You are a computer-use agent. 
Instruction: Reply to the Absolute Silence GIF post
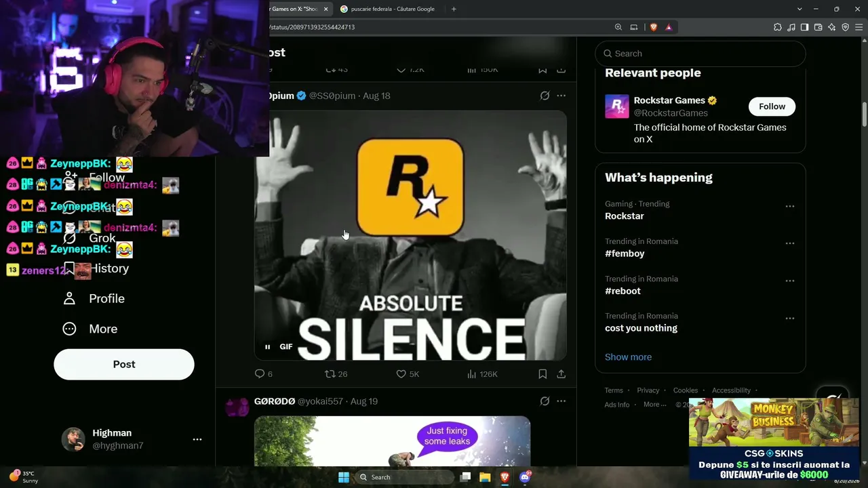click(x=263, y=374)
